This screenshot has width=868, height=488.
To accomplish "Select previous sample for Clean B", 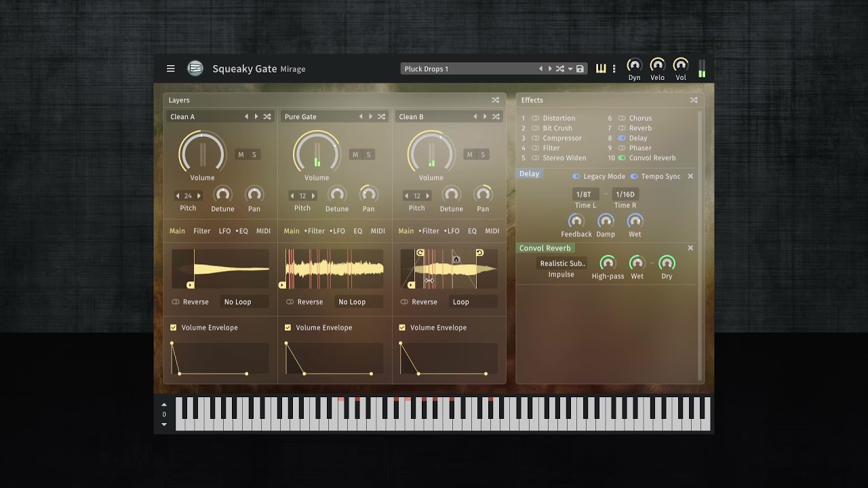I will pyautogui.click(x=475, y=117).
